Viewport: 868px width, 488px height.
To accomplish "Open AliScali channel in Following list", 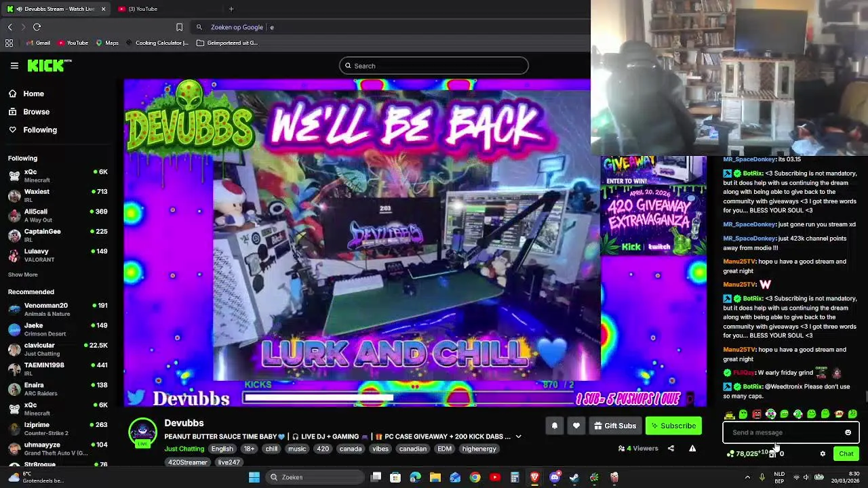I will 58,216.
